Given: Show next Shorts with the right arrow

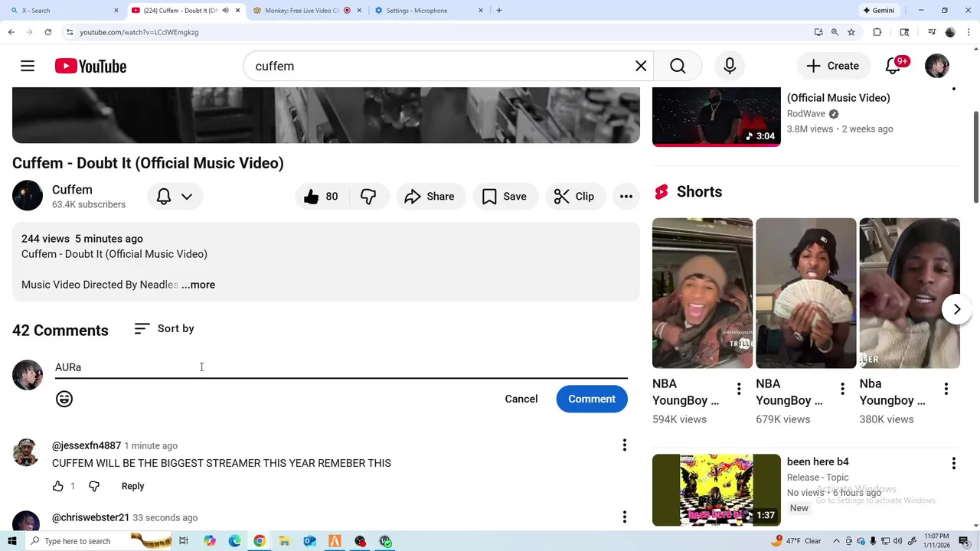Looking at the screenshot, I should (x=957, y=309).
